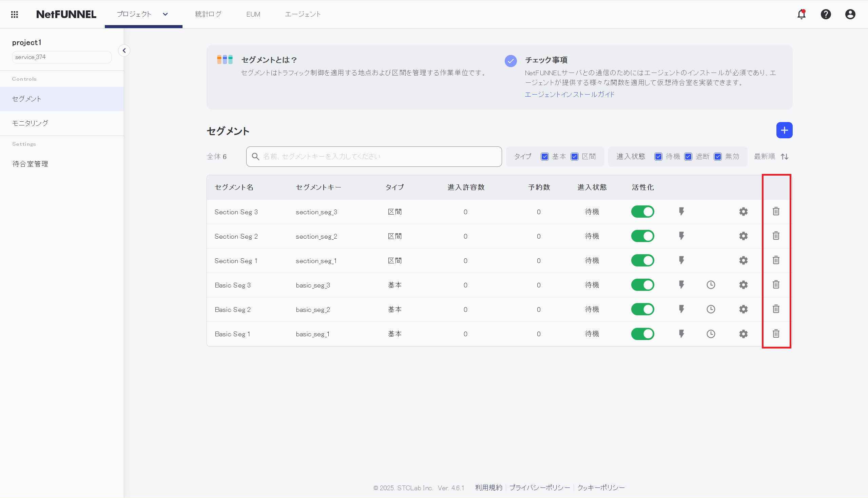
Task: Add a new segment with plus button
Action: click(784, 130)
